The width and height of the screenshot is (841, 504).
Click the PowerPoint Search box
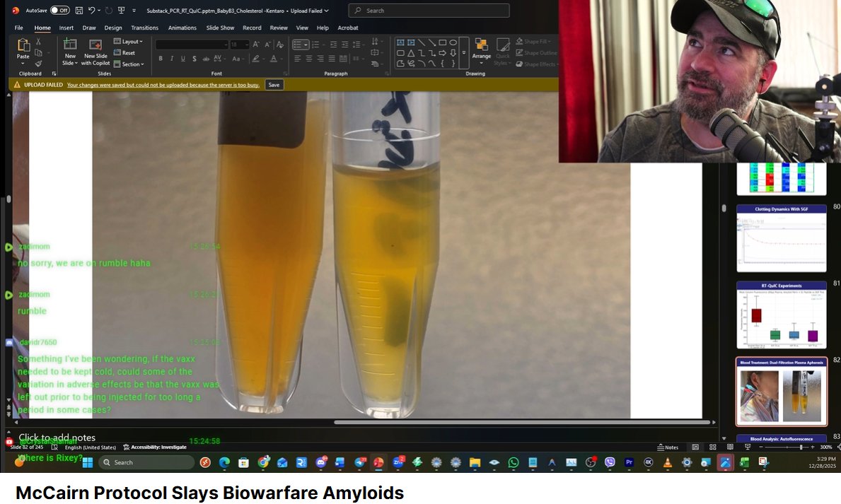tap(429, 10)
